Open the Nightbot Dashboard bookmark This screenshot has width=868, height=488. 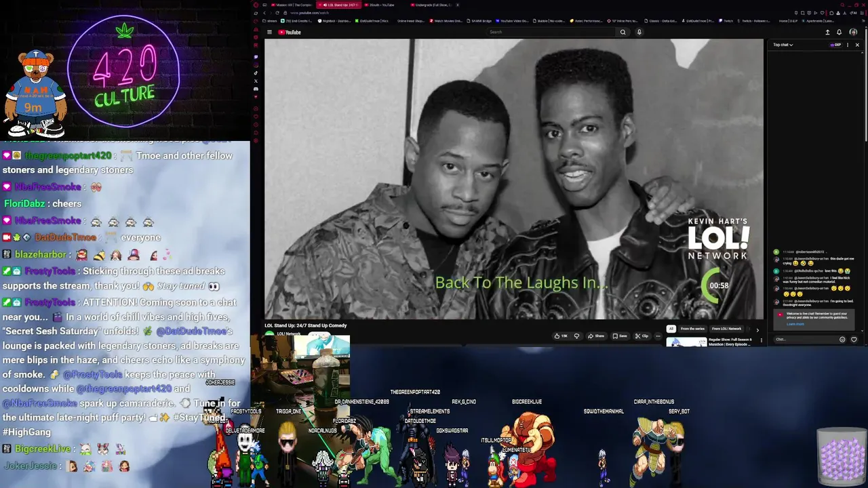click(335, 21)
